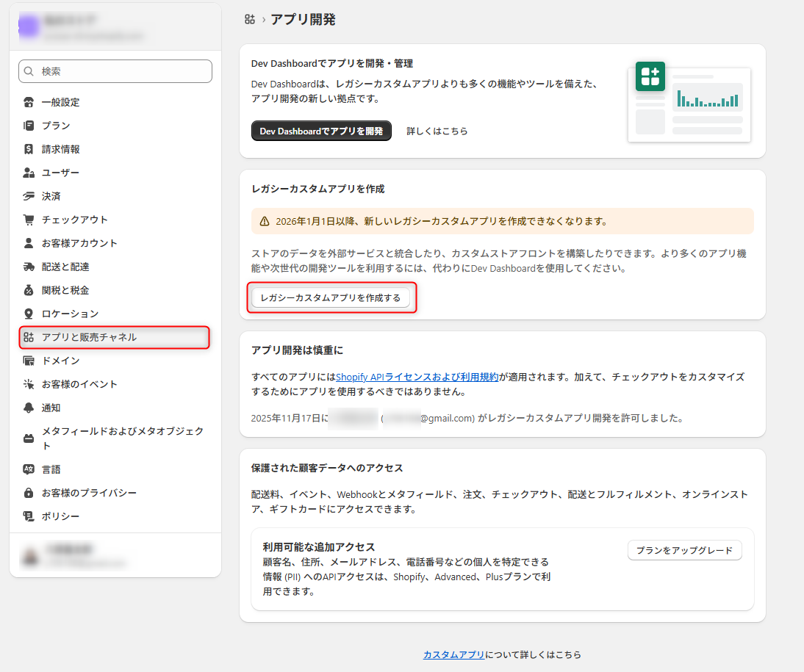804x672 pixels.
Task: Click the アプリ開発 page heading
Action: pyautogui.click(x=303, y=20)
